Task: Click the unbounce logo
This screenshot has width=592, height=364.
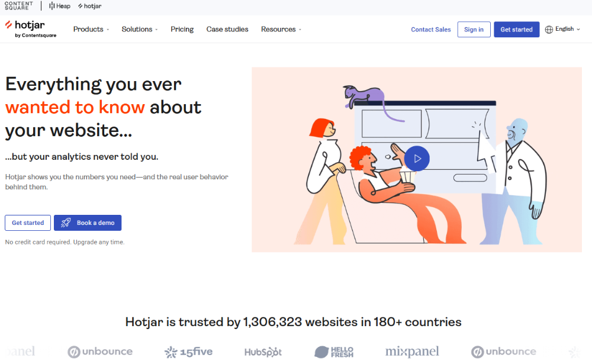Action: (100, 352)
